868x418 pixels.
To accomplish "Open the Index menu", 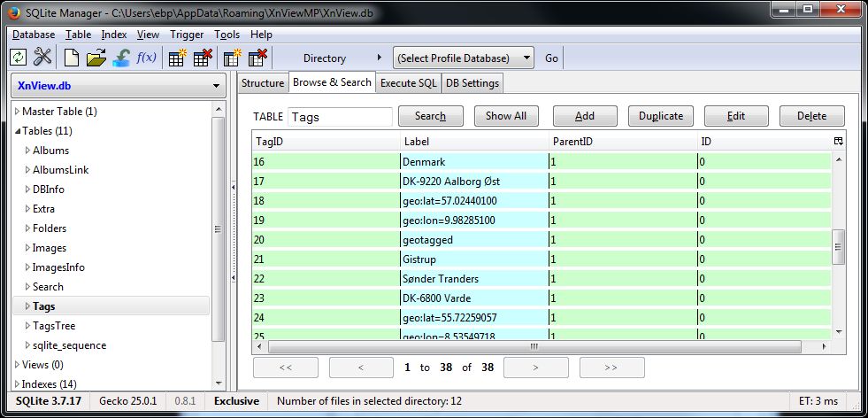I will click(114, 35).
